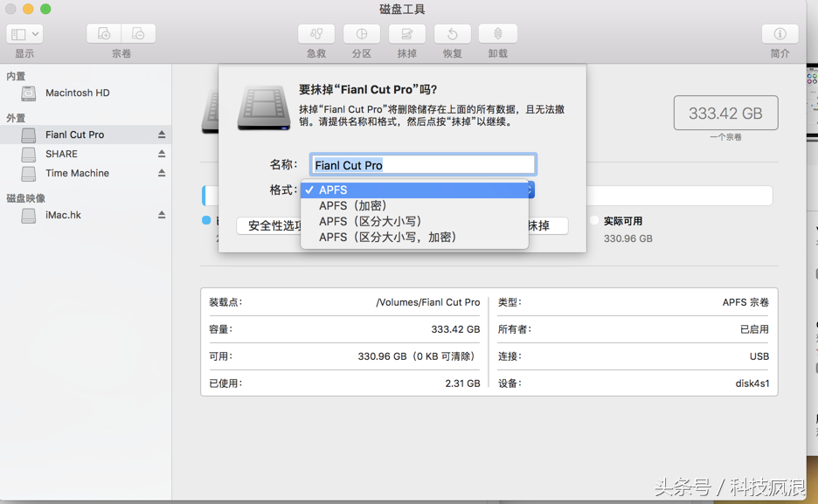Click the 330.96 GB actual available value
This screenshot has height=504, width=818.
pos(628,238)
